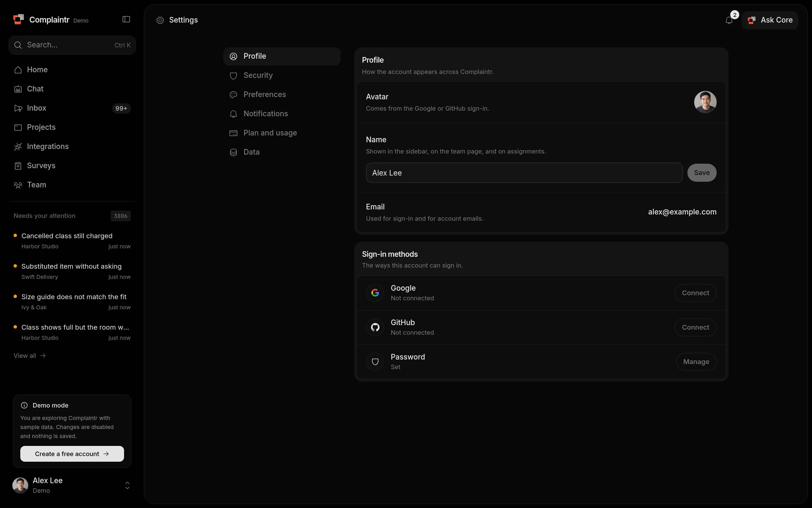This screenshot has width=812, height=508.
Task: Open Size guide does not match item
Action: (72, 302)
